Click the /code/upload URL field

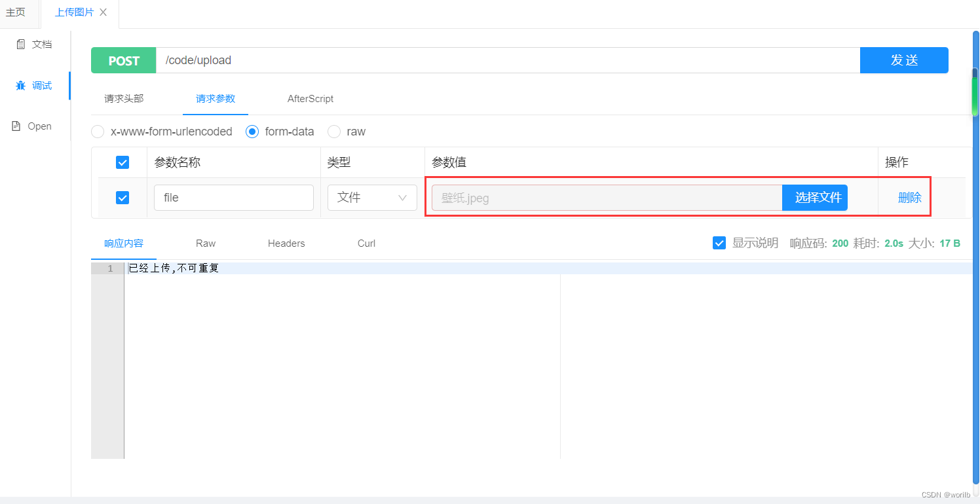click(x=508, y=60)
